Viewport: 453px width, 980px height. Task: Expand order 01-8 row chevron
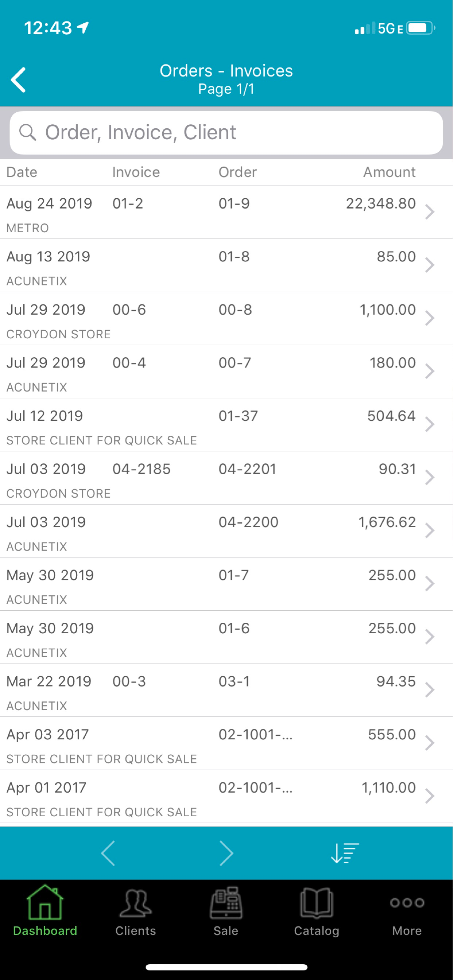coord(430,265)
